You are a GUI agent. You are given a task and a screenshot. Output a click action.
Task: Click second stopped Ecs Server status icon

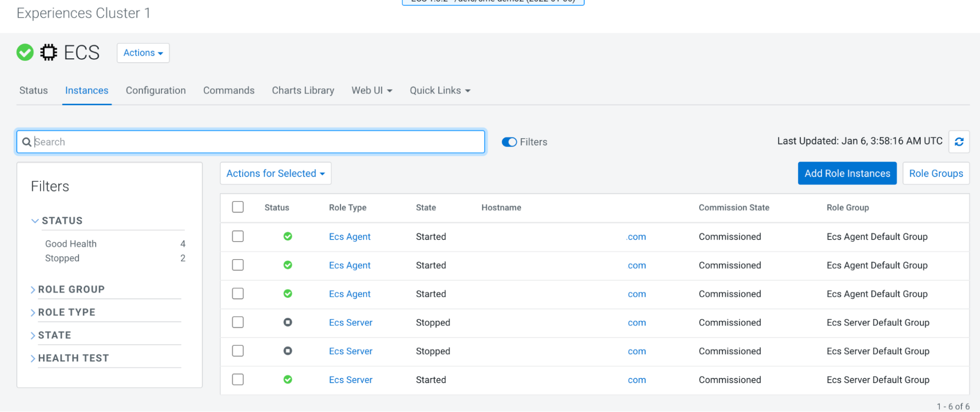(288, 351)
